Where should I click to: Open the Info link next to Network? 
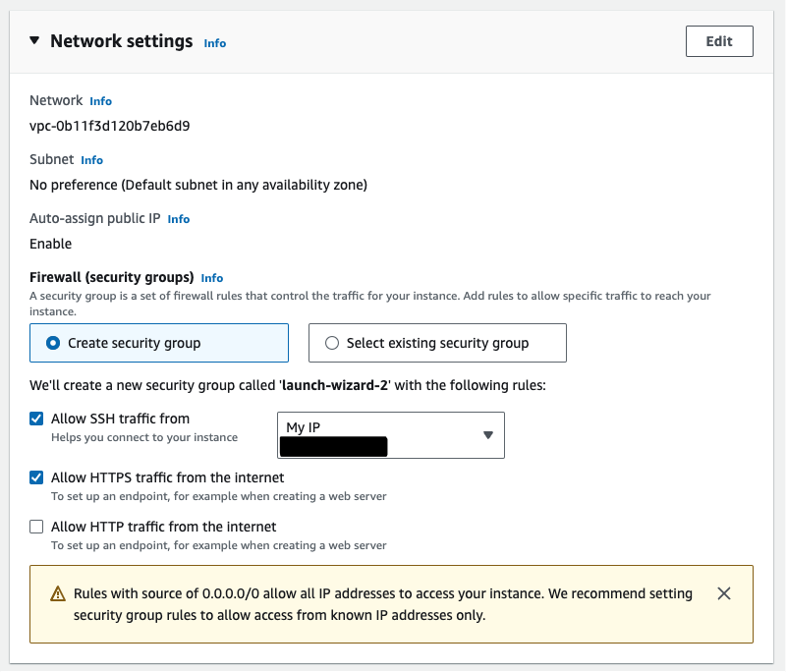coord(100,101)
